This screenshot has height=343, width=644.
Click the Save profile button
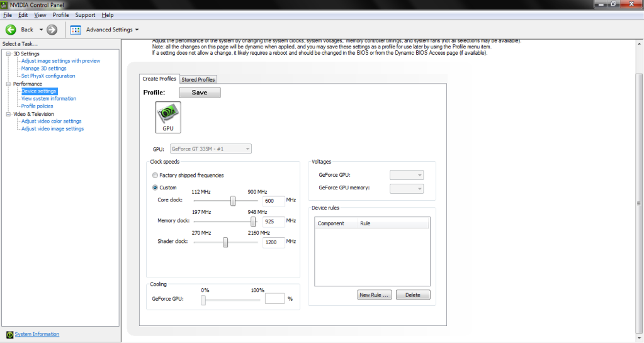point(200,93)
